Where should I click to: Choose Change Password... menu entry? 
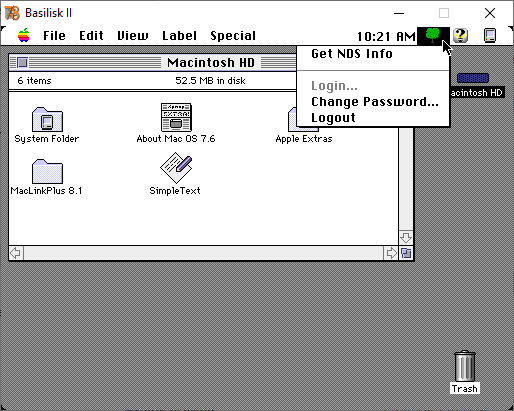tap(373, 102)
